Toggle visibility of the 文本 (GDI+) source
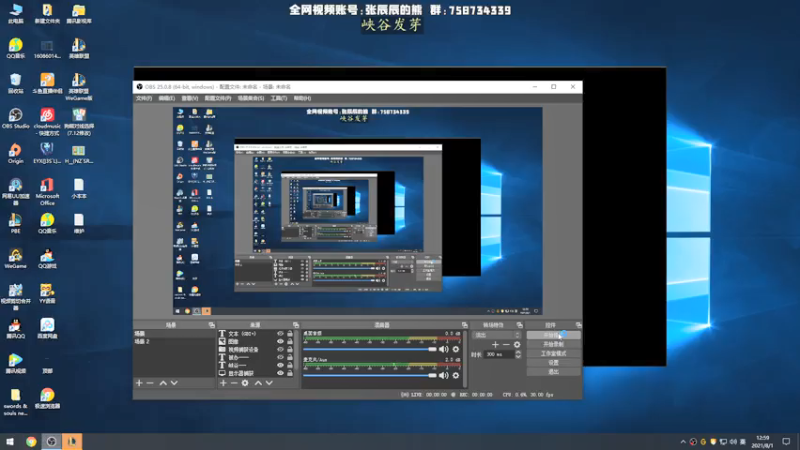The image size is (800, 450). pyautogui.click(x=280, y=334)
